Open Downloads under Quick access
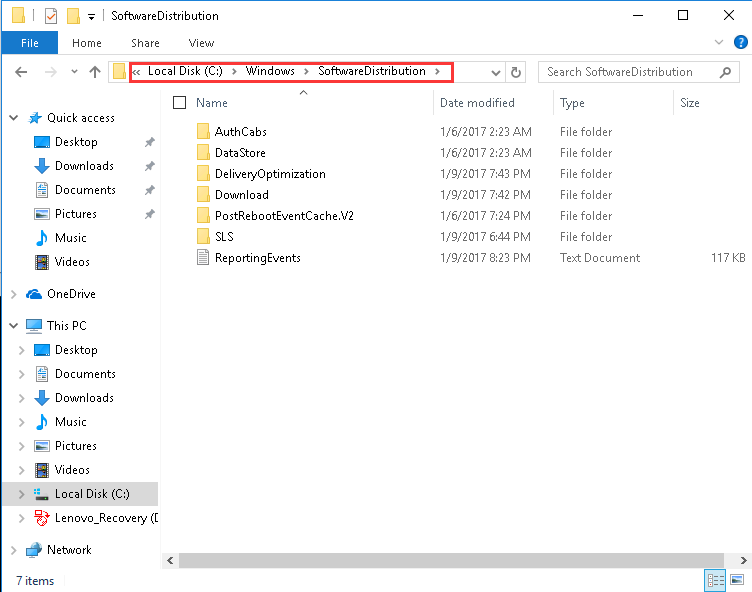Screen dimensions: 752x592 tap(84, 166)
